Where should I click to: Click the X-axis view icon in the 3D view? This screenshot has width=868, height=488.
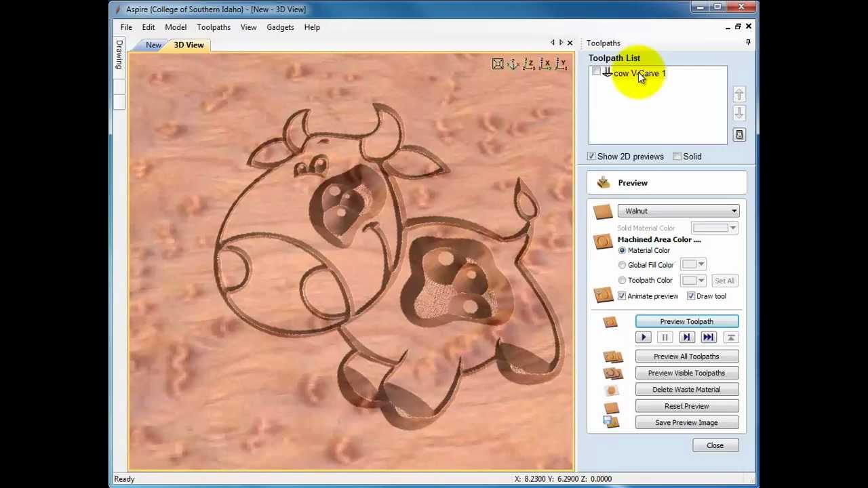click(547, 64)
